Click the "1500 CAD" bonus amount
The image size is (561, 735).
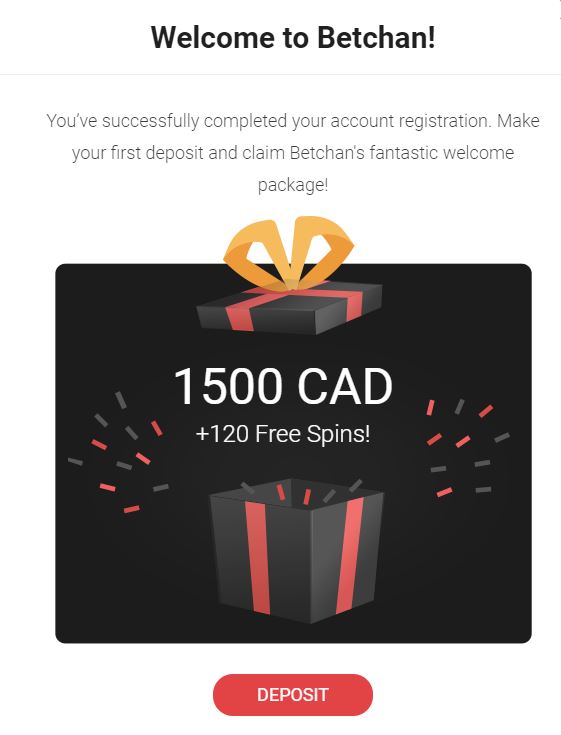pyautogui.click(x=283, y=386)
